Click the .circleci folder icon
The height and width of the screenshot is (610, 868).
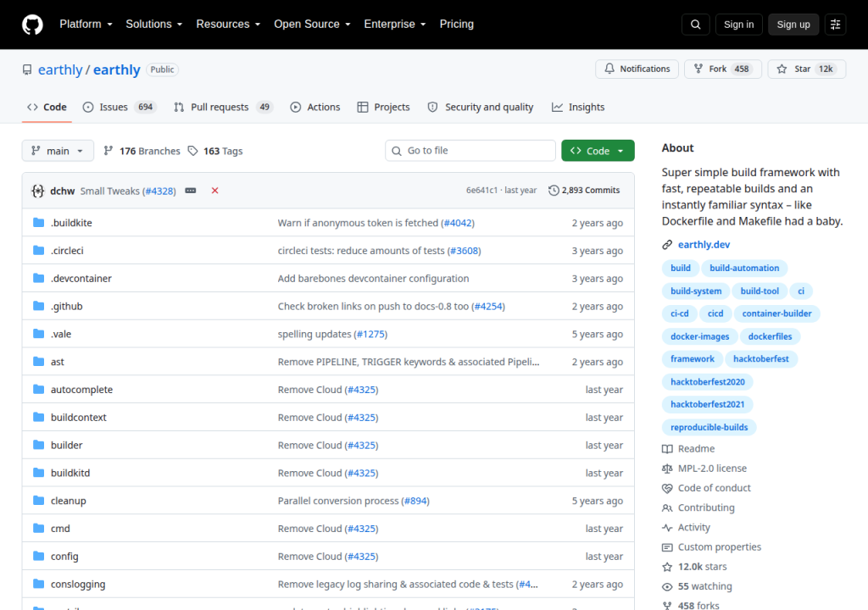click(39, 250)
